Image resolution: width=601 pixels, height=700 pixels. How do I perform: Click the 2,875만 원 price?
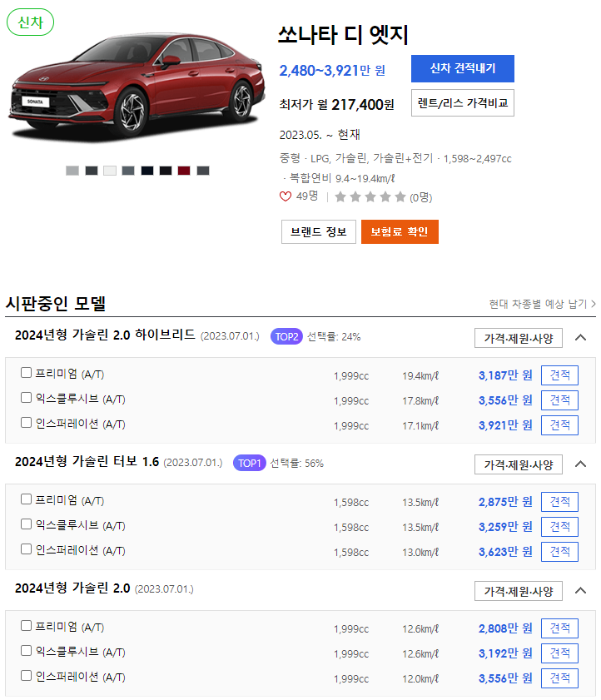click(x=505, y=502)
